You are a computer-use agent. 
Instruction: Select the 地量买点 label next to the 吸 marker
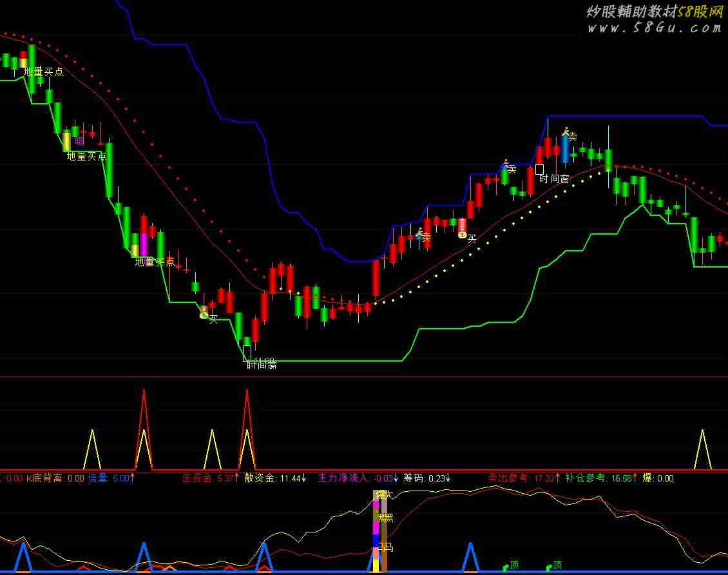(86, 157)
